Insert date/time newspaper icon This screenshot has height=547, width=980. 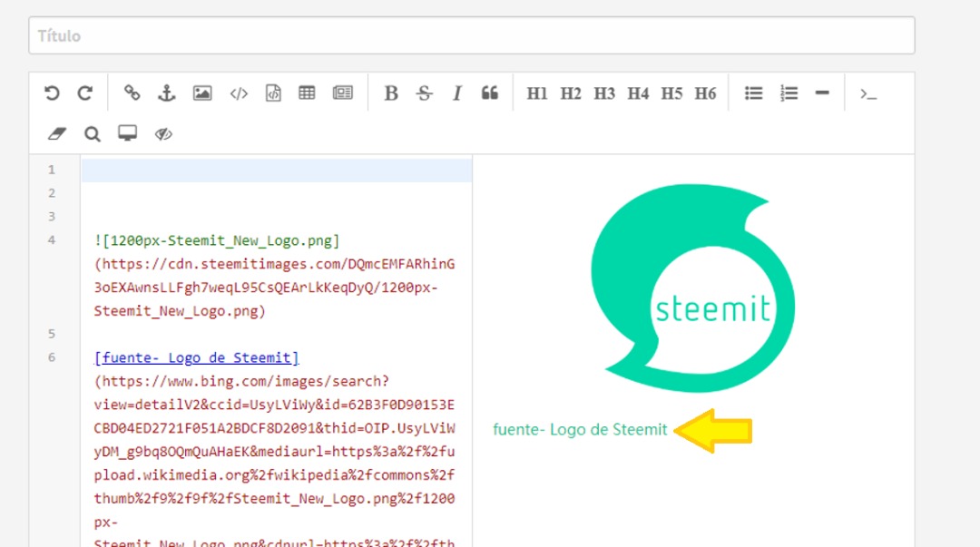coord(342,93)
